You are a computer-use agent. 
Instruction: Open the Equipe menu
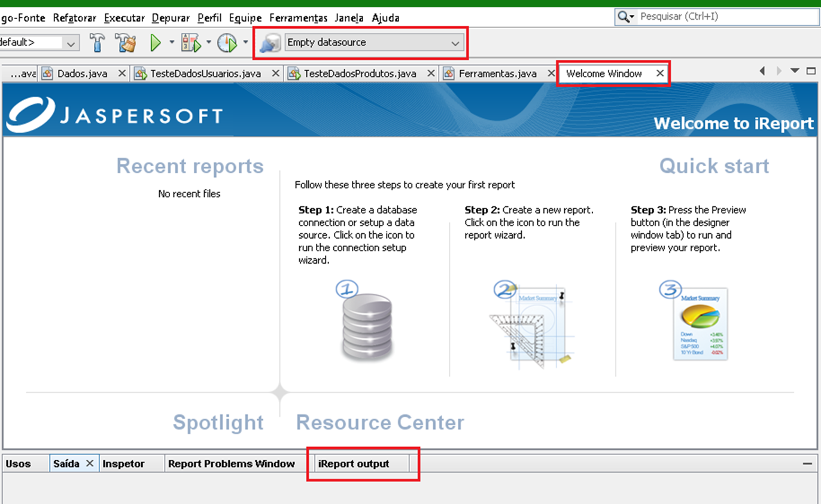pyautogui.click(x=245, y=17)
